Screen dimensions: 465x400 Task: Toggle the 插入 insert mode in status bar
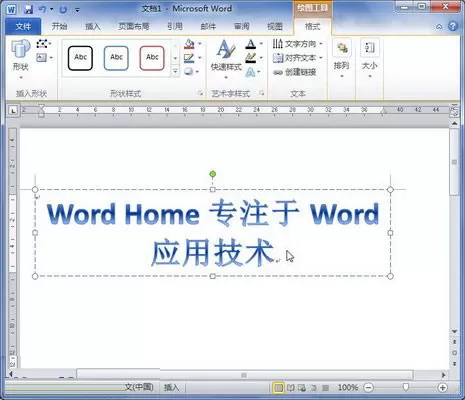point(172,387)
